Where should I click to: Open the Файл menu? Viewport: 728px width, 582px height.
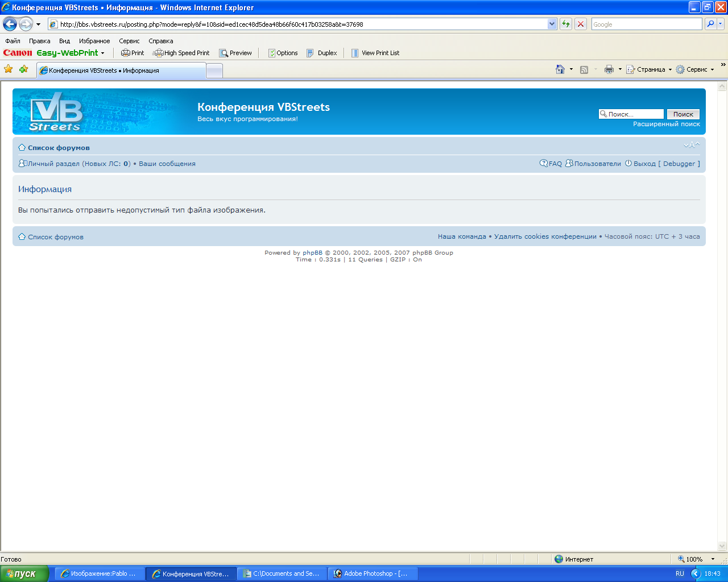click(x=13, y=41)
